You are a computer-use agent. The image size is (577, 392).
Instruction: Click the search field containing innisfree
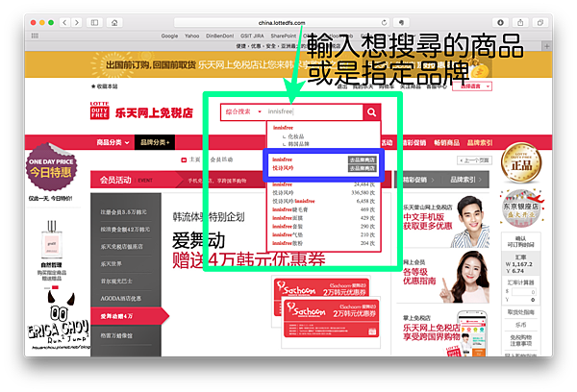(x=314, y=111)
